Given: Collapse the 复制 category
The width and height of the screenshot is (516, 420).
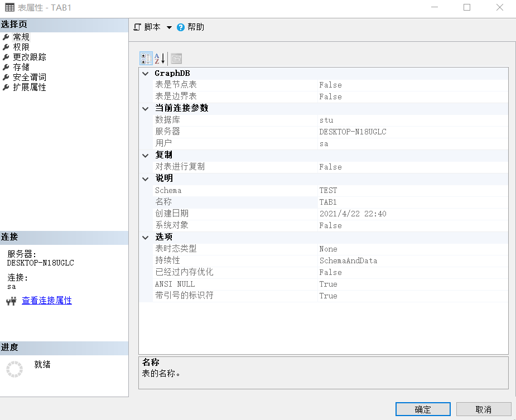Looking at the screenshot, I should click(146, 156).
